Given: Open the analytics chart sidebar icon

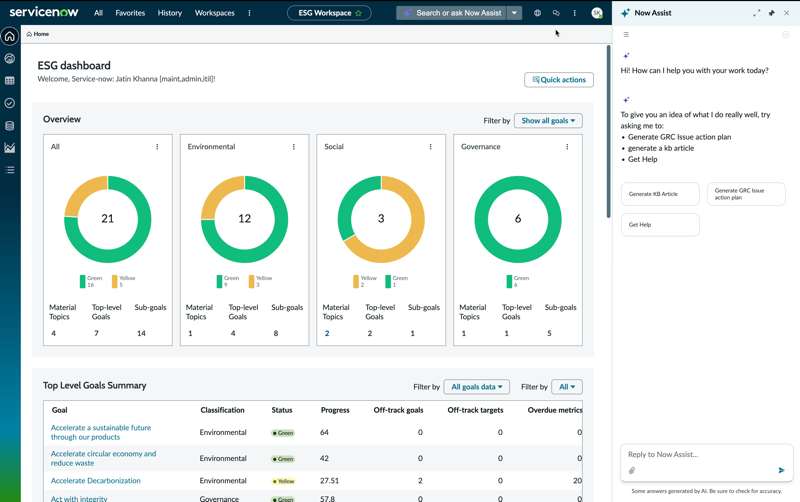Looking at the screenshot, I should pyautogui.click(x=10, y=148).
